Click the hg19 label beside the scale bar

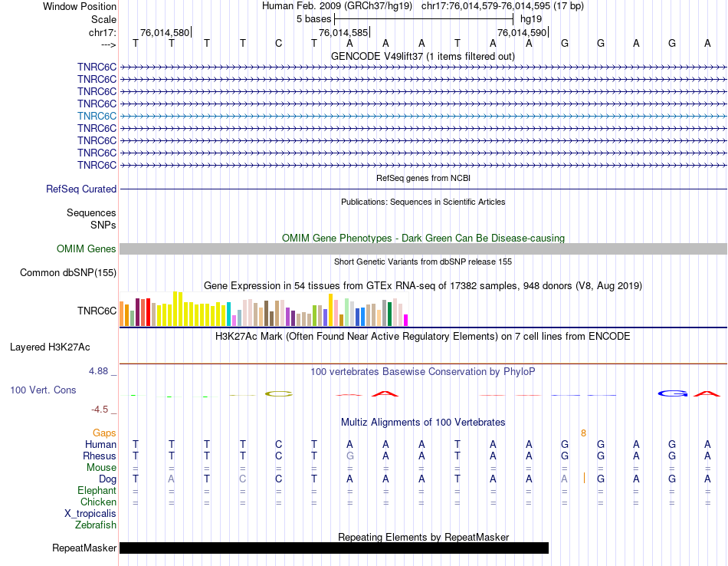[x=531, y=19]
